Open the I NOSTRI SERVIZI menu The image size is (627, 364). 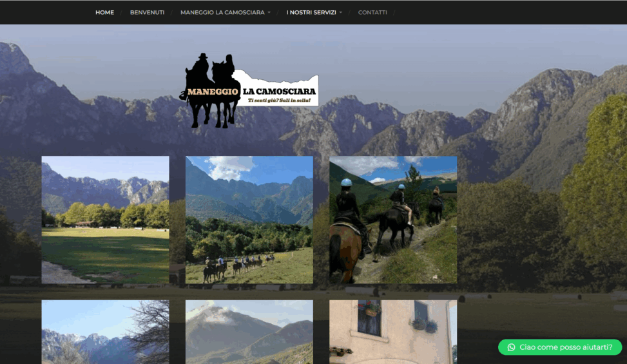click(311, 12)
